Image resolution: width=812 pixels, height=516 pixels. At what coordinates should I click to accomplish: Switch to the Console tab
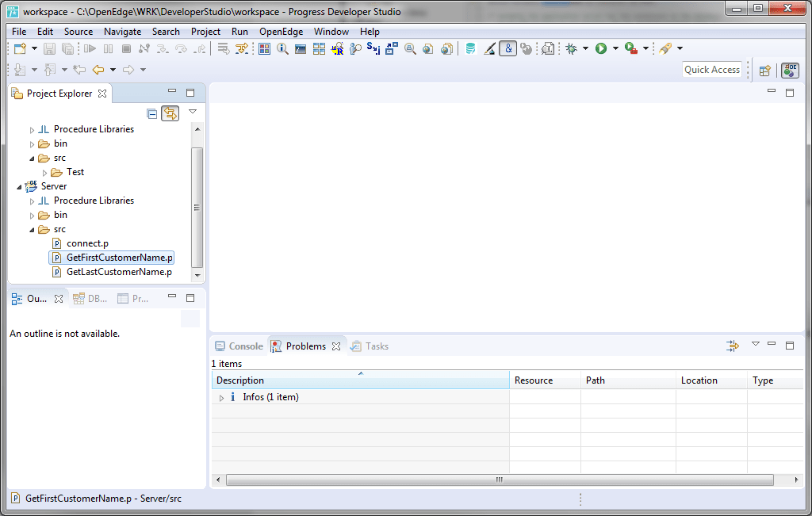coord(239,346)
